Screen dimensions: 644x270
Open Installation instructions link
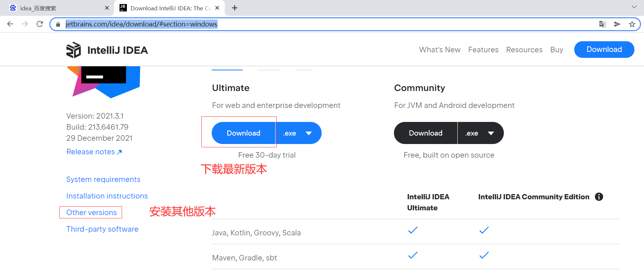point(107,196)
